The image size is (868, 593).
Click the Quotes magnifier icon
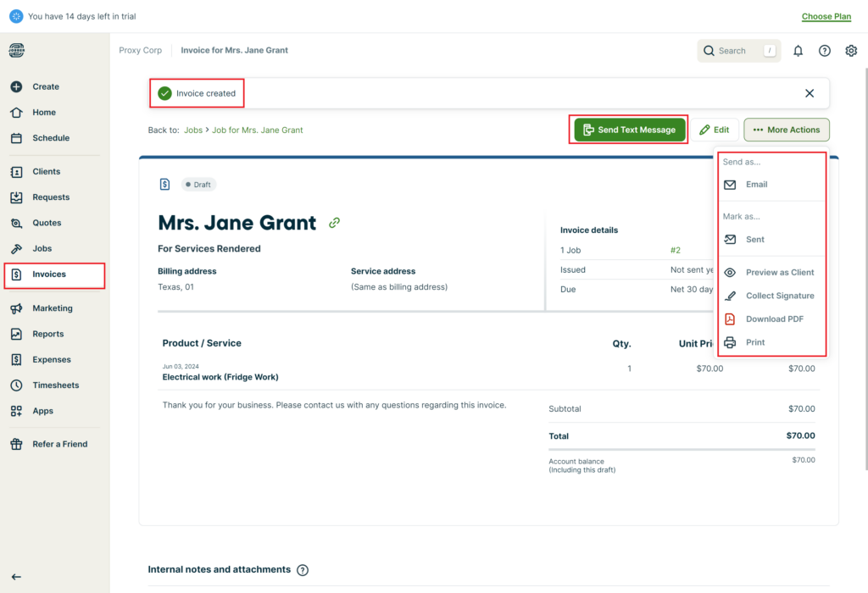(17, 223)
